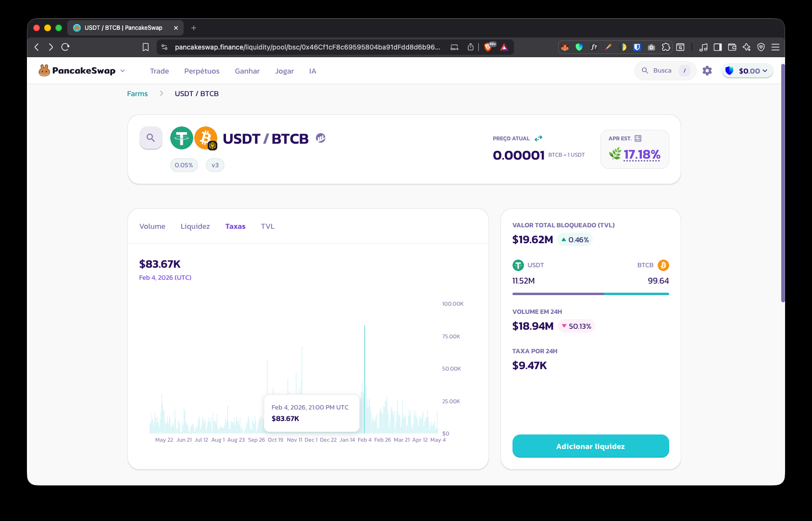
Task: Click the 17.18% APR value
Action: pyautogui.click(x=642, y=154)
